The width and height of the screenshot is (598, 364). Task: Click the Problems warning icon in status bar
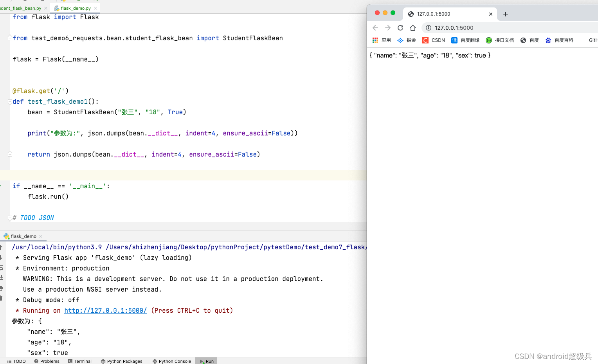click(x=36, y=361)
